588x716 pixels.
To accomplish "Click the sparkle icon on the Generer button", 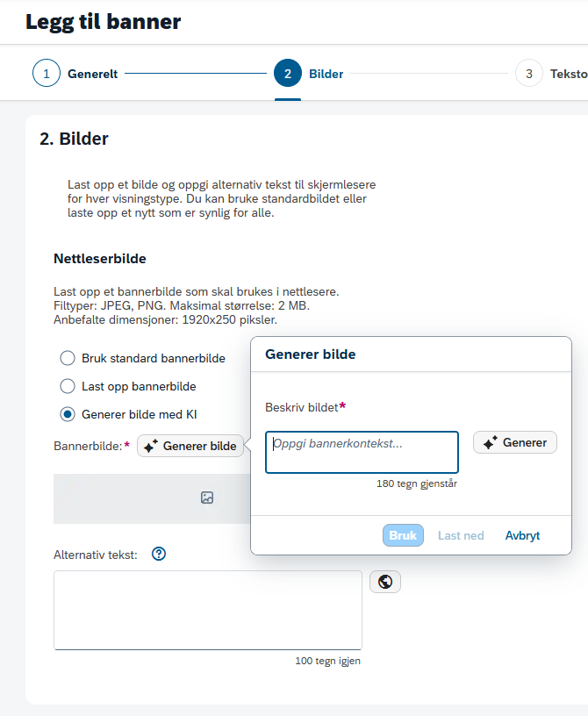I will tap(491, 442).
